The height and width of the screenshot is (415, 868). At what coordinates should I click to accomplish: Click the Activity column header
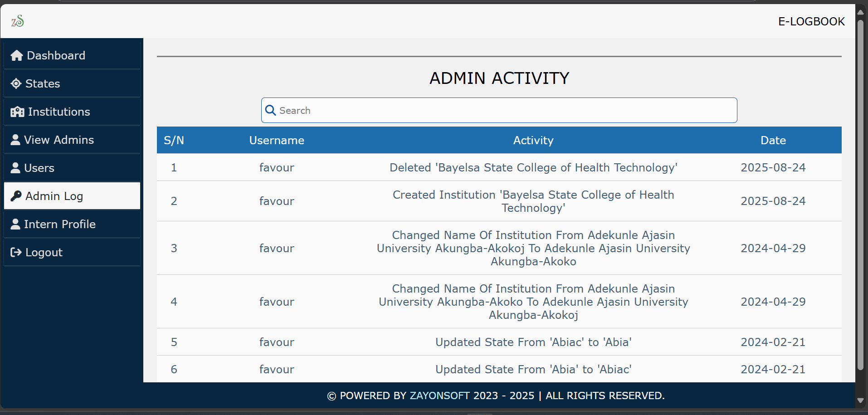[533, 140]
